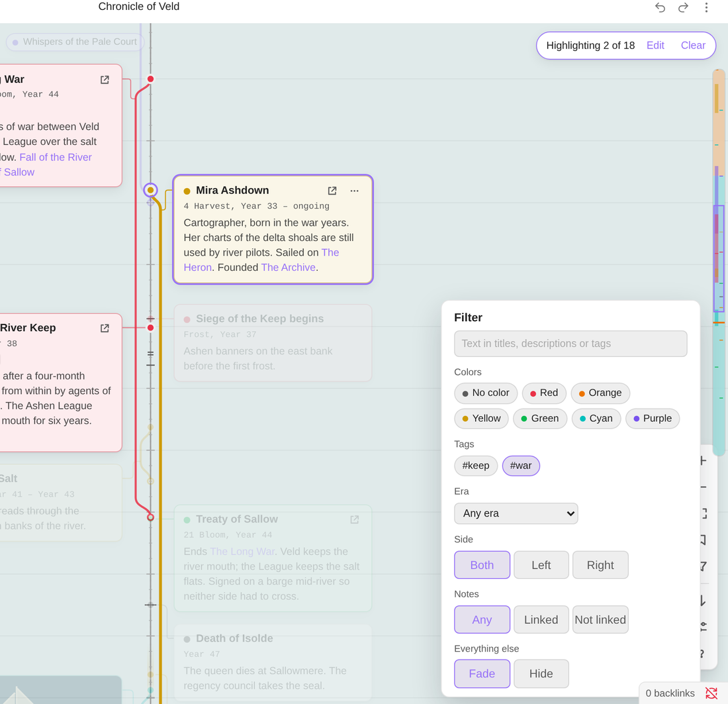Select the Siege of the Keep begins card
728x704 pixels.
coord(273,343)
